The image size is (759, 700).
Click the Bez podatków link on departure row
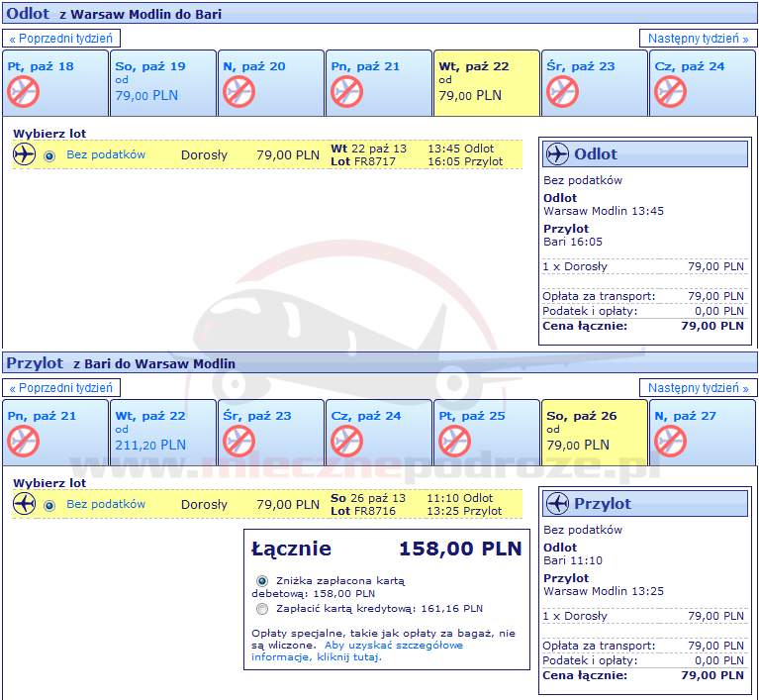coord(106,154)
